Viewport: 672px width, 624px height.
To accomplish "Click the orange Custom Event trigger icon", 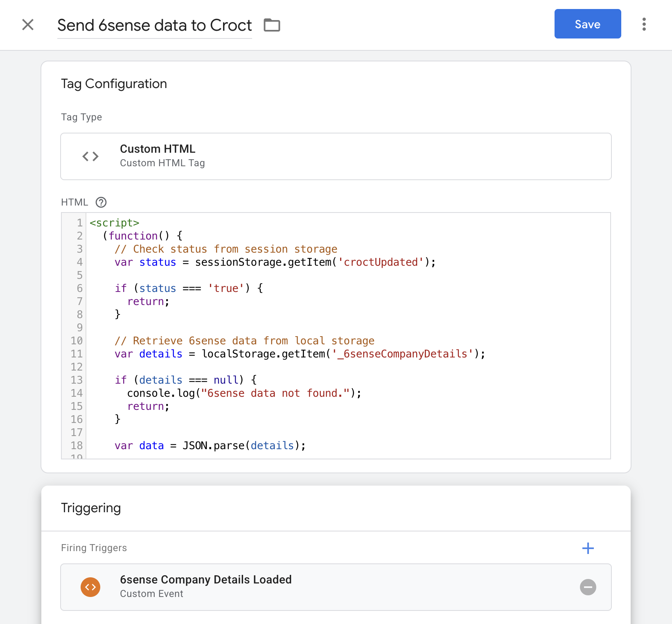I will [90, 587].
